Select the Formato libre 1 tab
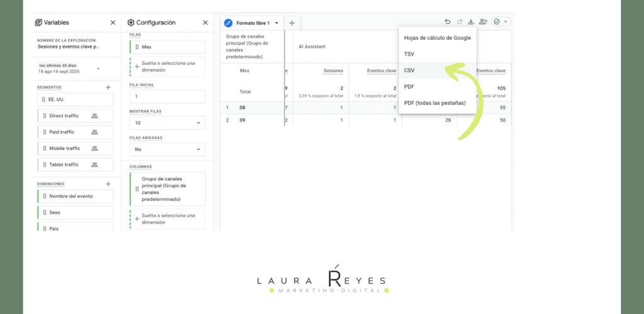The height and width of the screenshot is (314, 644). point(252,23)
